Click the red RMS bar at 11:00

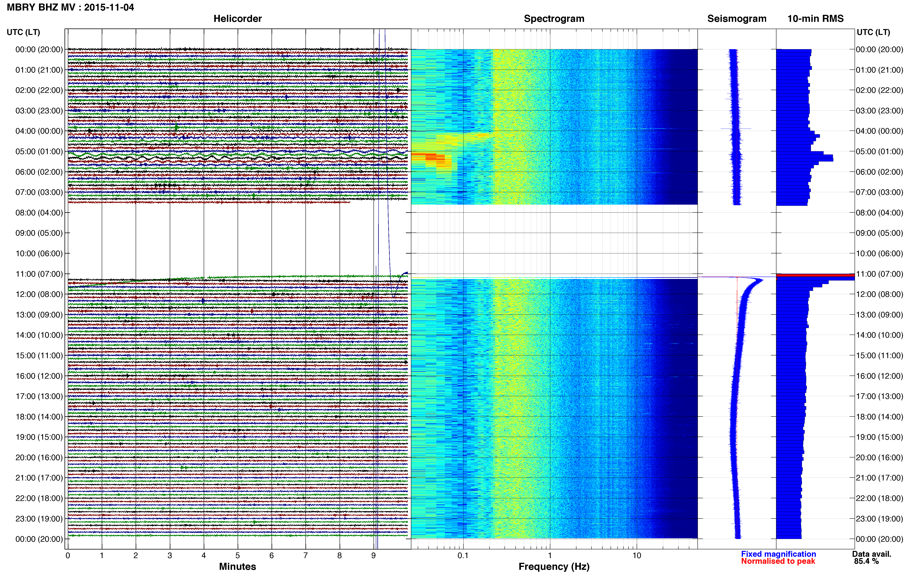click(x=815, y=275)
